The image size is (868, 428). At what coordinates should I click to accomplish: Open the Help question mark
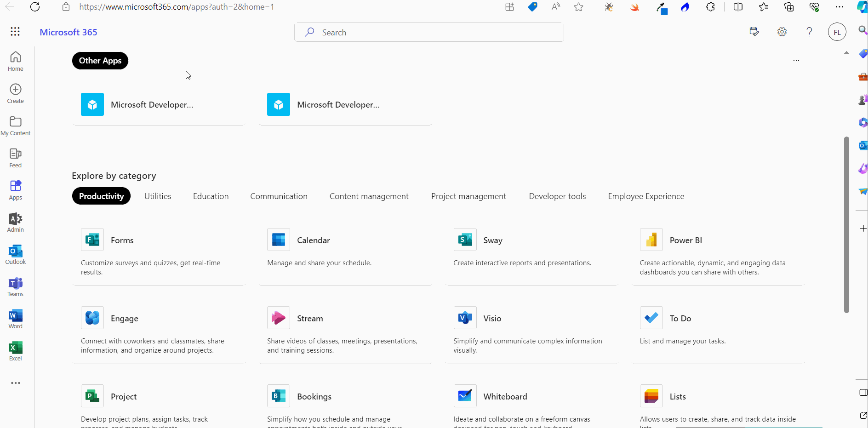(810, 32)
